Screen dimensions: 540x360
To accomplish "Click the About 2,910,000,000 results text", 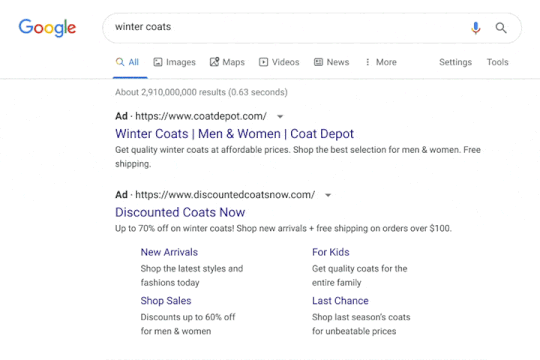I will (201, 92).
